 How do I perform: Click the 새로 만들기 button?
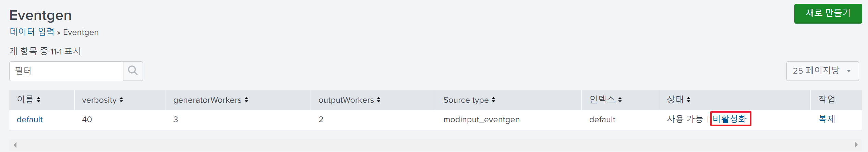(x=828, y=13)
